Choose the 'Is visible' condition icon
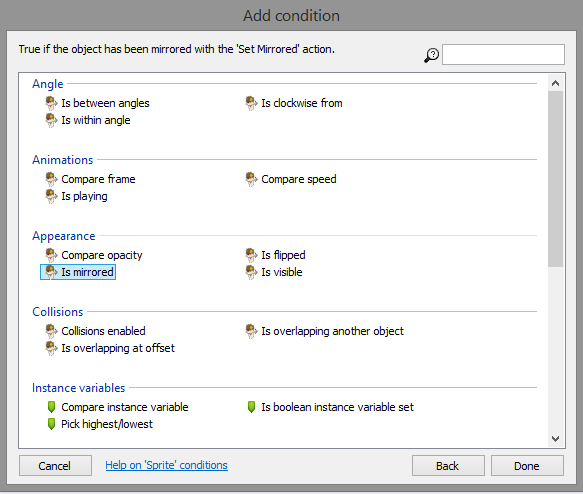 [x=251, y=272]
